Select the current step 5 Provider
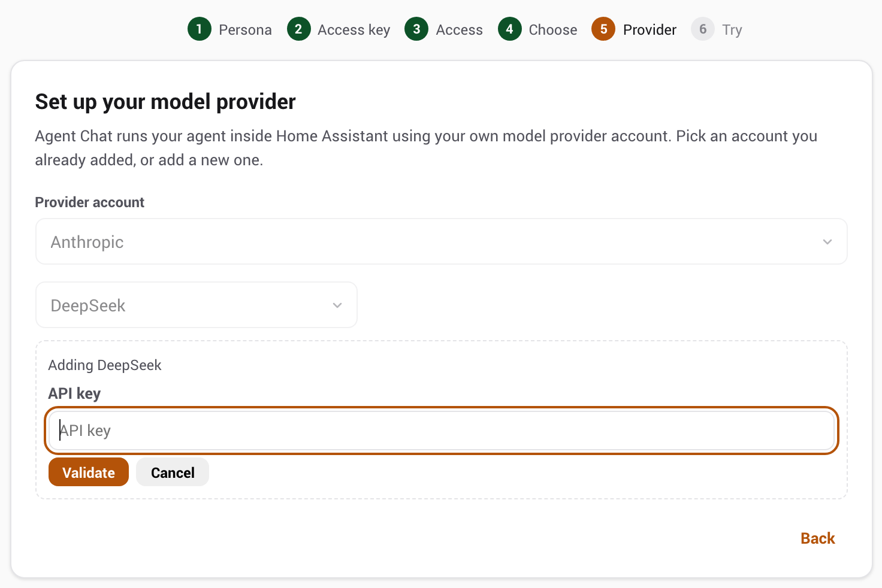Image resolution: width=882 pixels, height=588 pixels. (x=634, y=29)
